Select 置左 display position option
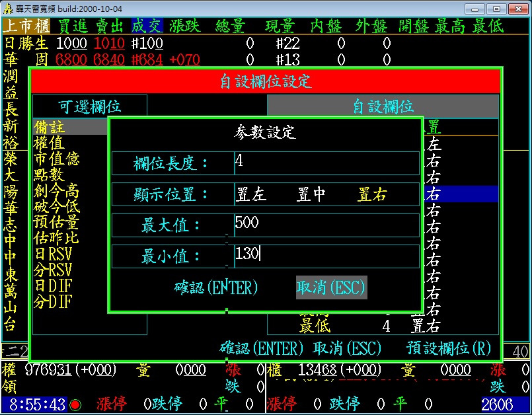Screen dimensions: 532x415 pos(251,194)
